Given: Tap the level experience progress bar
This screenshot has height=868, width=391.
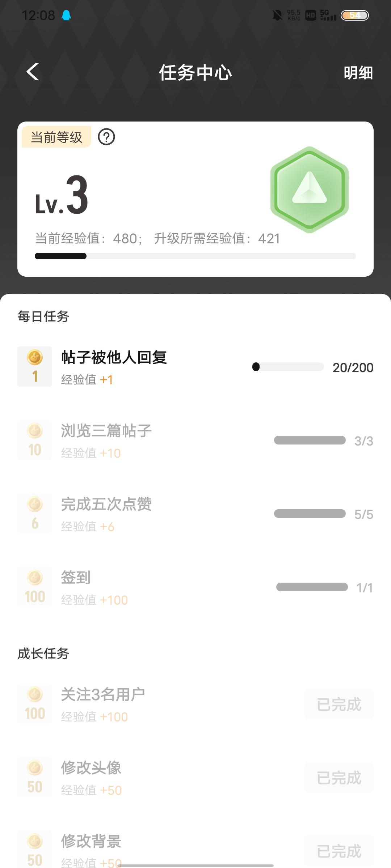Looking at the screenshot, I should (x=195, y=256).
